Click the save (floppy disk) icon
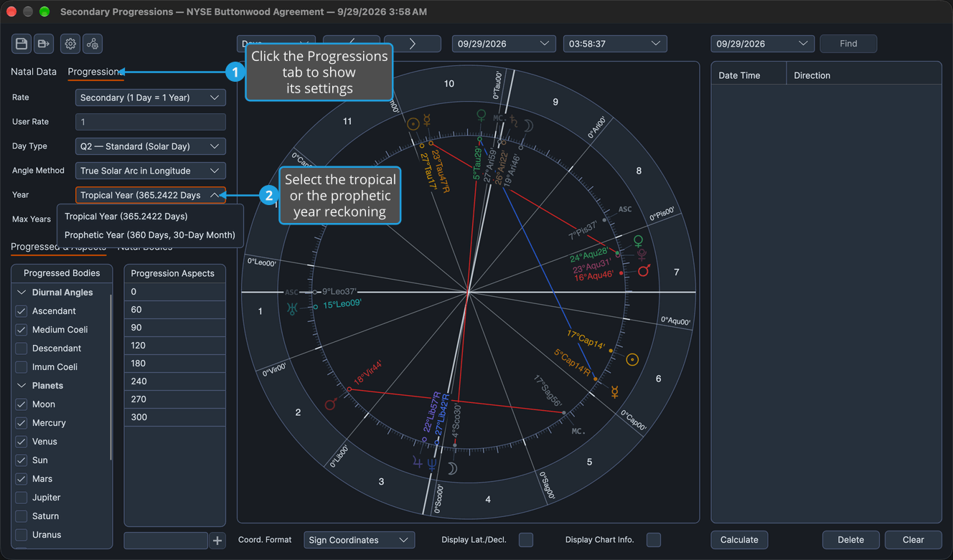Image resolution: width=953 pixels, height=560 pixels. 22,44
